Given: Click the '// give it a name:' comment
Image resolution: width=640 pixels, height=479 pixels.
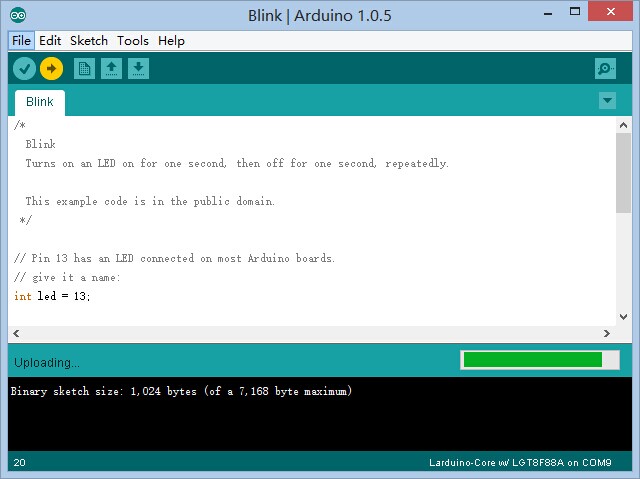Looking at the screenshot, I should [67, 277].
